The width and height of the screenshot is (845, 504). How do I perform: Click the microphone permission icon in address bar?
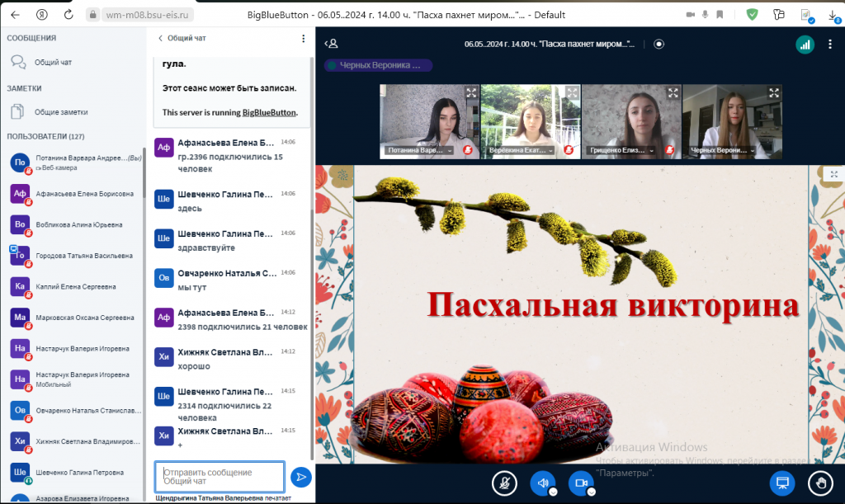(705, 15)
